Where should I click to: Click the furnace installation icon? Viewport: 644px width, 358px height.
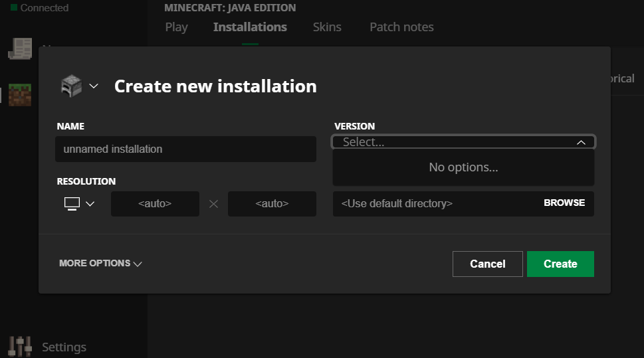pos(71,86)
